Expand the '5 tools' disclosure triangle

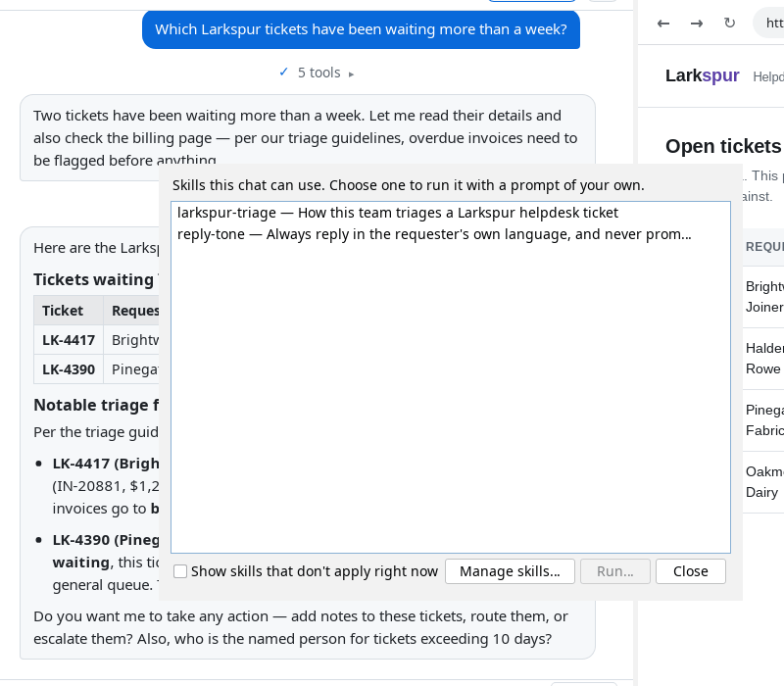[x=351, y=74]
